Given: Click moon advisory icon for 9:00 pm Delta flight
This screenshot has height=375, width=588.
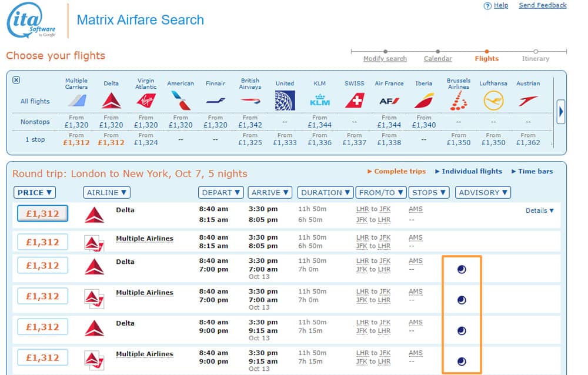Looking at the screenshot, I should point(462,331).
